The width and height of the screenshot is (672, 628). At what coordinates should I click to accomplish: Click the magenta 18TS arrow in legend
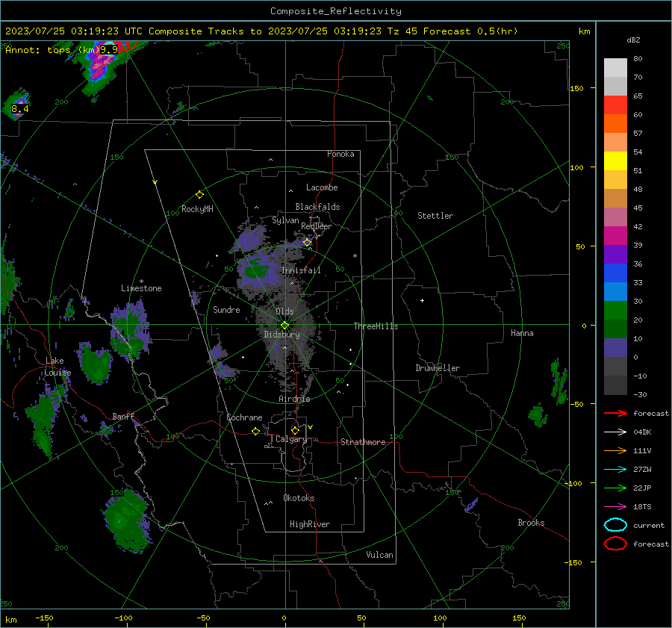tap(615, 507)
